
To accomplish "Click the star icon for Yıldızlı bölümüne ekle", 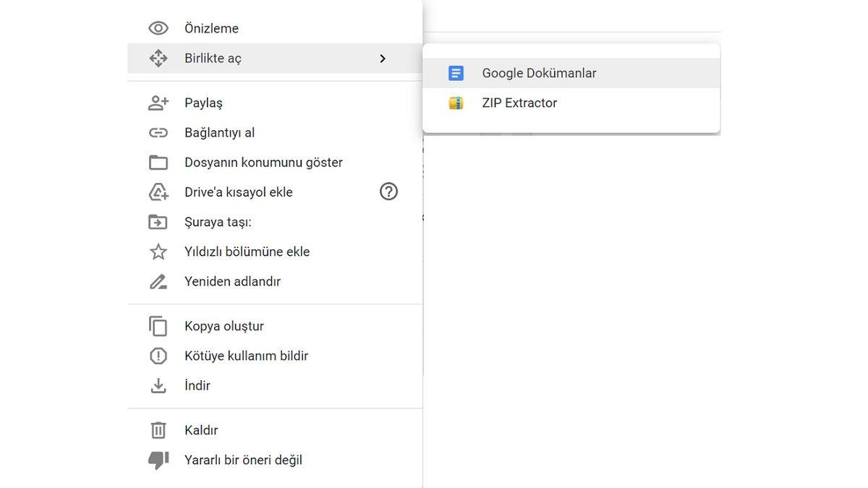I will 158,251.
